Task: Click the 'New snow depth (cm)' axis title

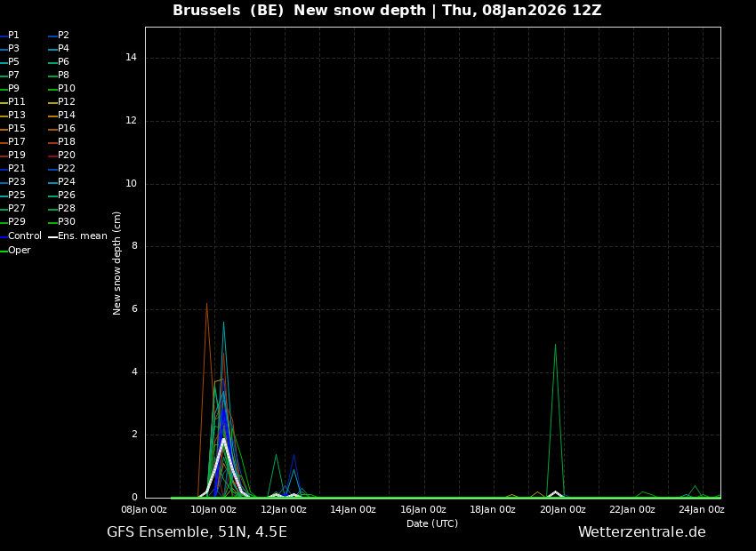Action: [x=117, y=263]
